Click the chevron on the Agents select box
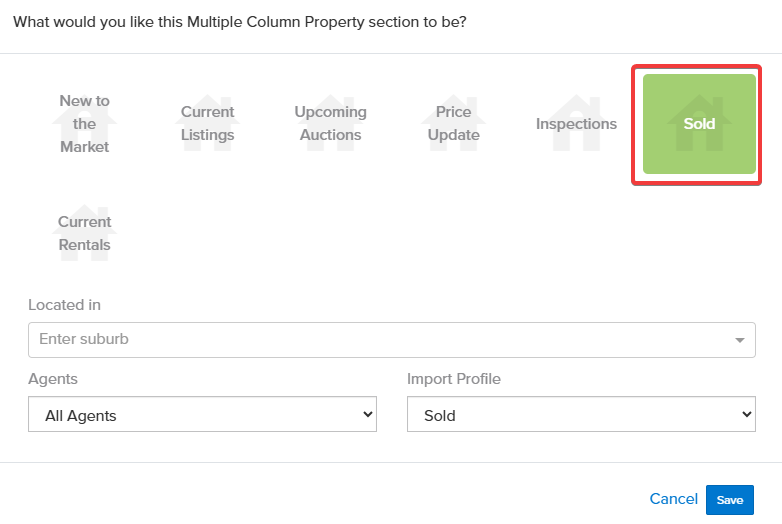This screenshot has height=524, width=782. pyautogui.click(x=367, y=415)
